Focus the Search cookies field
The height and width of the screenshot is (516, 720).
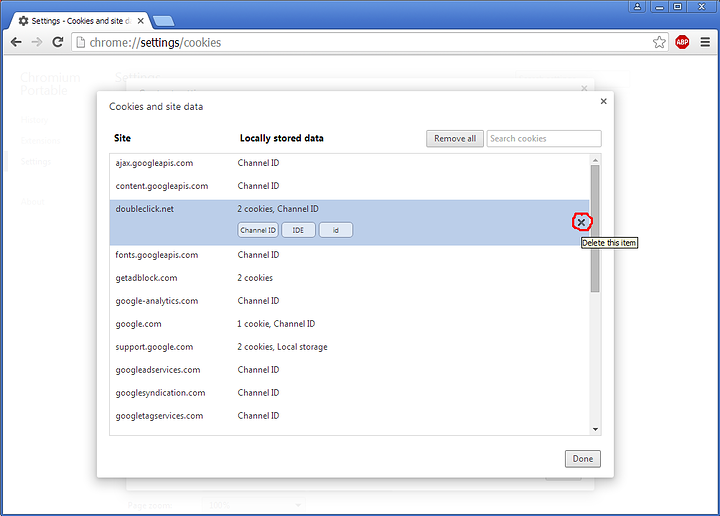tap(544, 139)
